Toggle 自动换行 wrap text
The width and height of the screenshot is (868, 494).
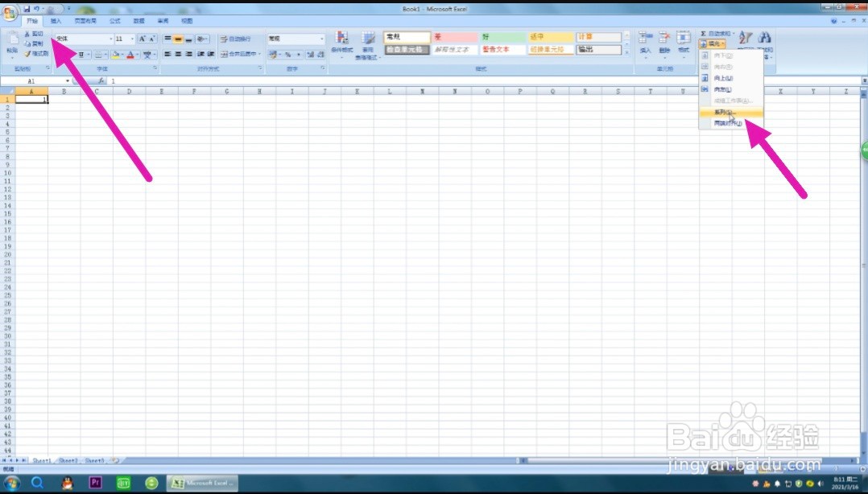pyautogui.click(x=235, y=39)
